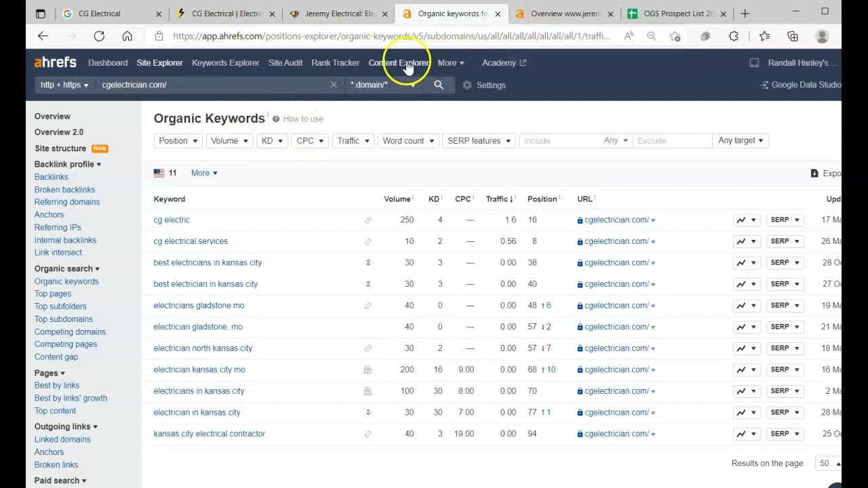Open the cg electrical services keyword
868x488 pixels.
pyautogui.click(x=191, y=241)
